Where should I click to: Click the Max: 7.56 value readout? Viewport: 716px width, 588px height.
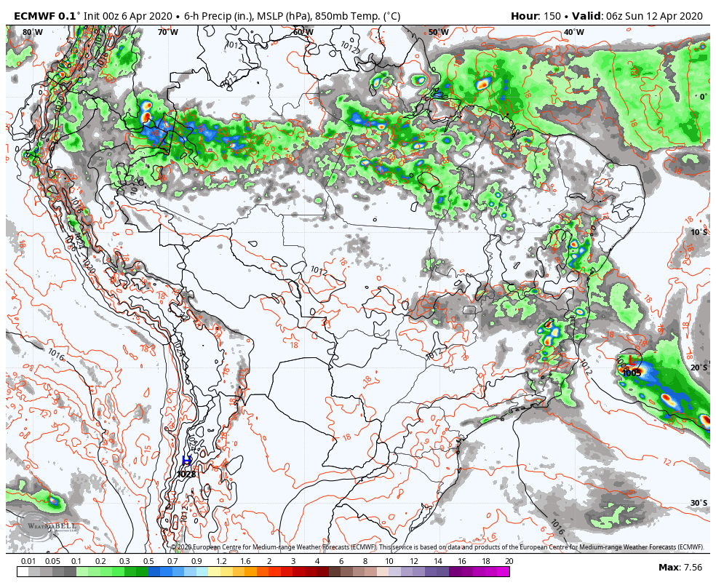click(680, 568)
